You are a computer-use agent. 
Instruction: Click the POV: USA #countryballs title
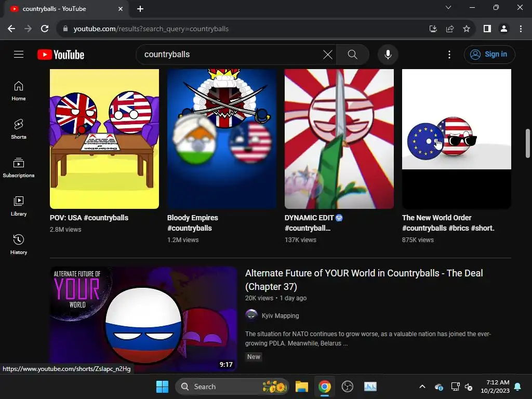click(89, 218)
